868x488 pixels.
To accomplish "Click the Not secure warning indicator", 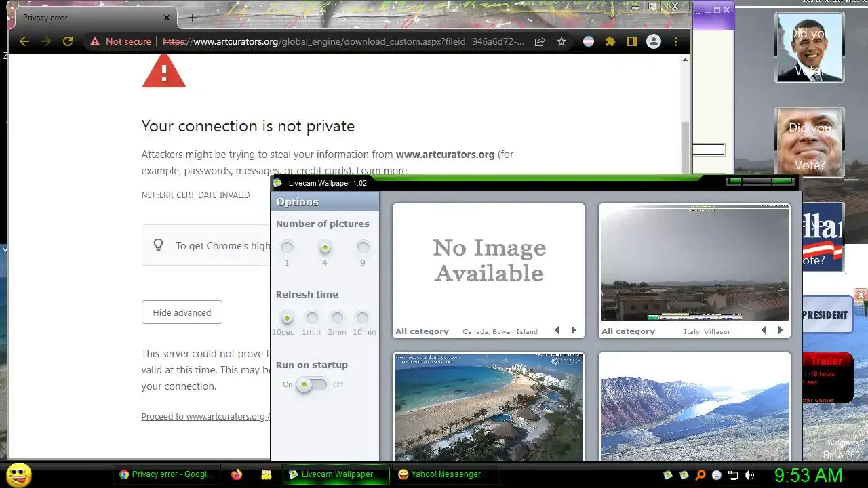I will click(x=121, y=41).
